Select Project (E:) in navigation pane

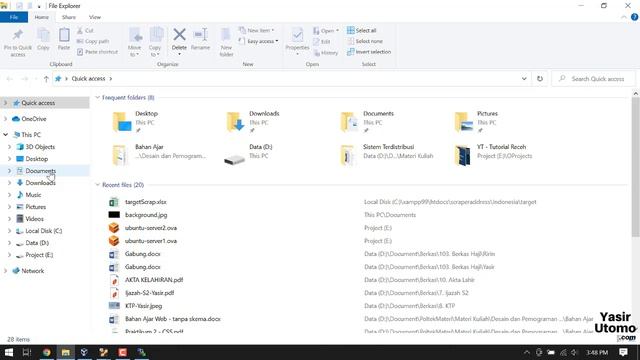pyautogui.click(x=39, y=255)
